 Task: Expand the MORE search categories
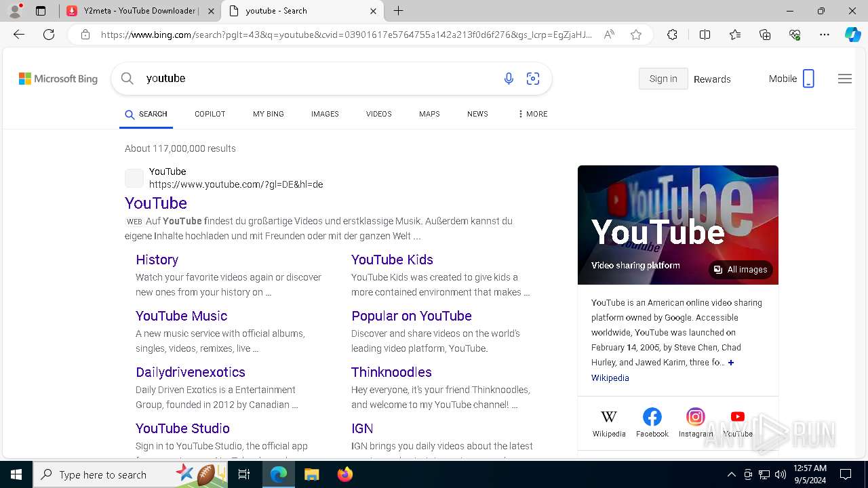532,114
